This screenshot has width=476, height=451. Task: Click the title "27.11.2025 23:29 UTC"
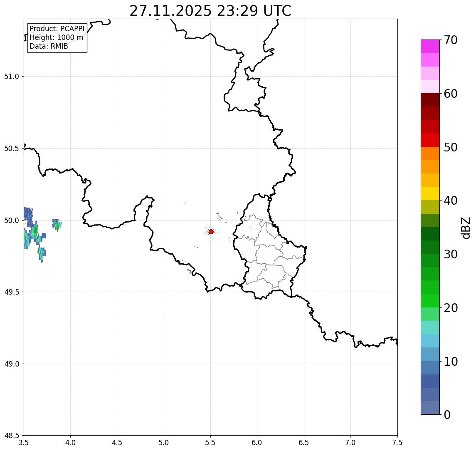[210, 11]
